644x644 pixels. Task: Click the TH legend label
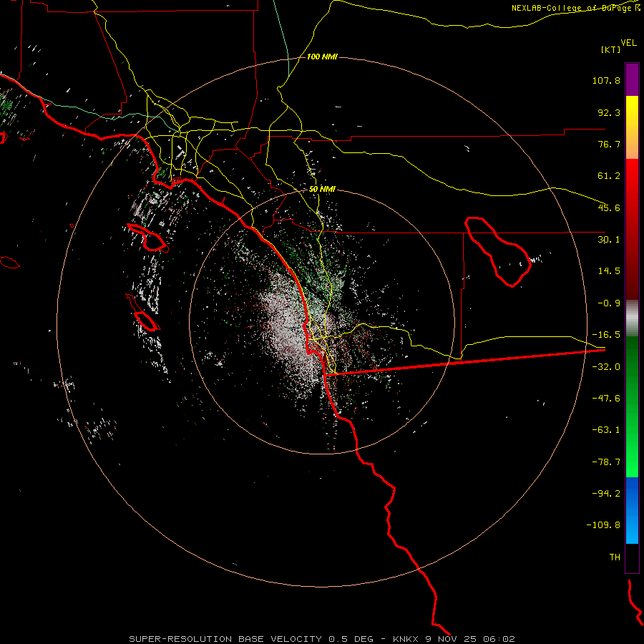(x=615, y=557)
